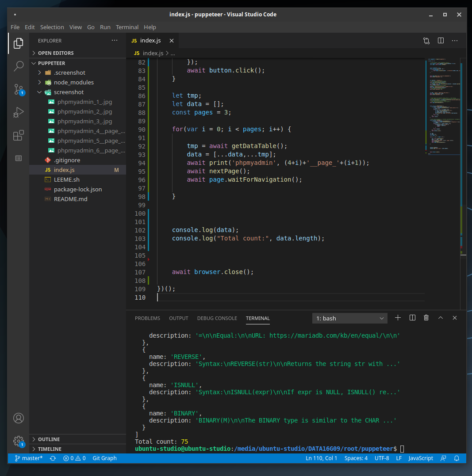Screen dimensions: 472x476
Task: Open a new terminal with the plus icon
Action: click(x=397, y=317)
